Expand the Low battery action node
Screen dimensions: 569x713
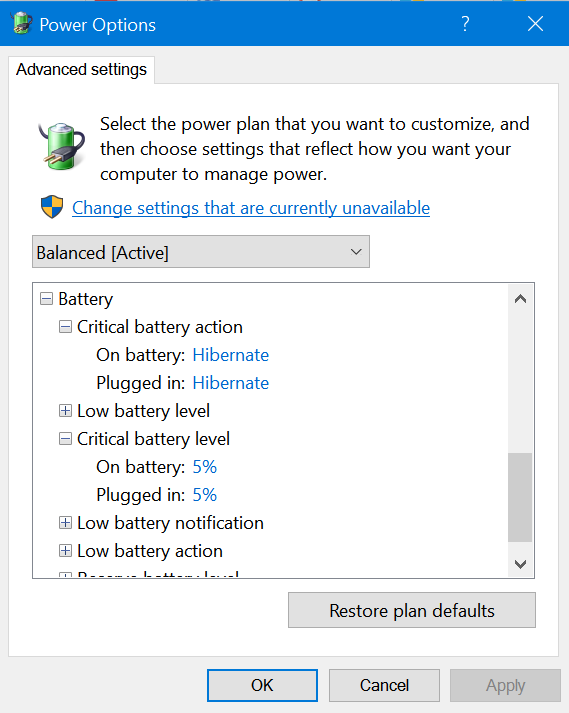pos(65,551)
